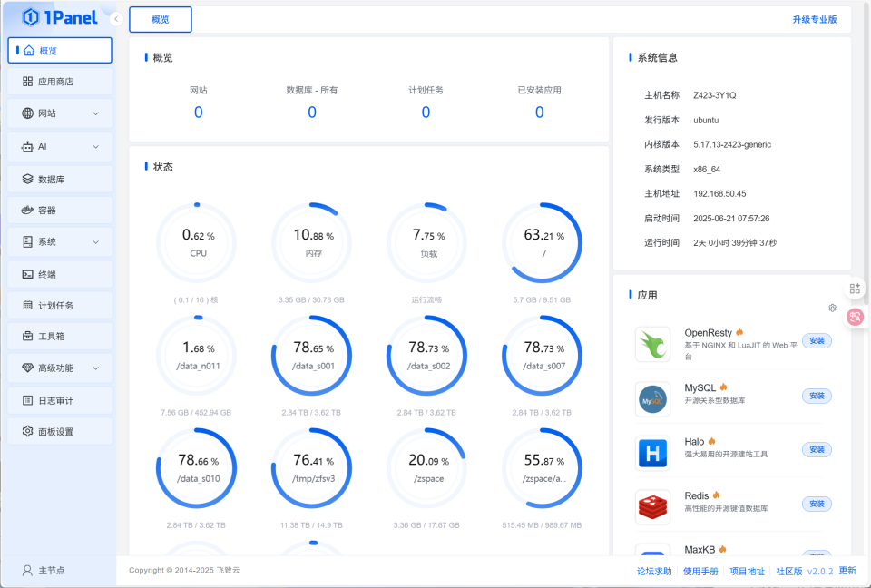
Task: Click the 1Panel logo
Action: click(60, 17)
